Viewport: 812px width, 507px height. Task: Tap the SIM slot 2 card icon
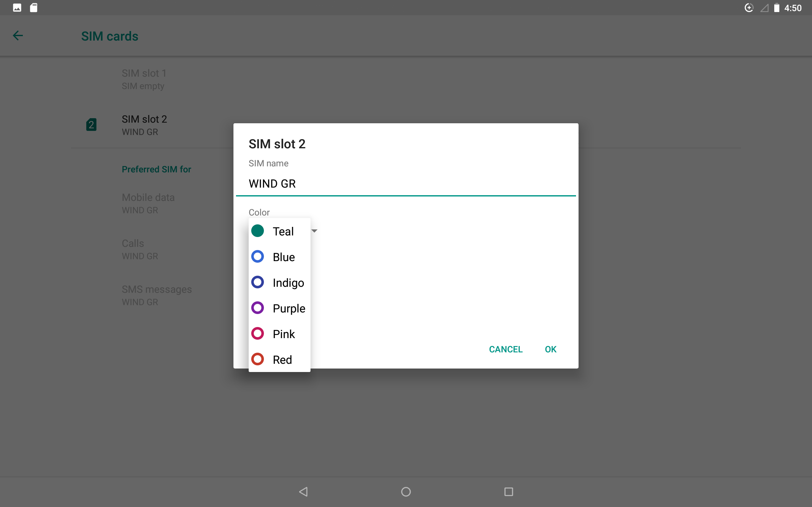click(x=91, y=125)
